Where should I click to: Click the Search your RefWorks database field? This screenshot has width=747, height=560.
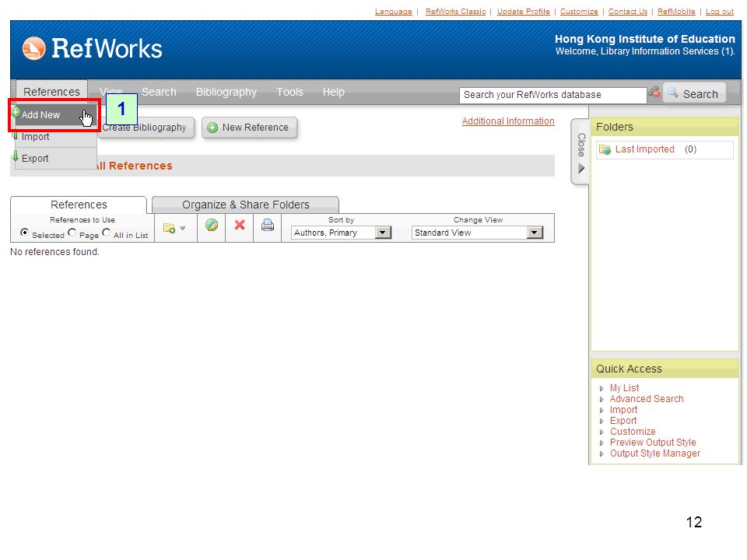click(x=552, y=95)
